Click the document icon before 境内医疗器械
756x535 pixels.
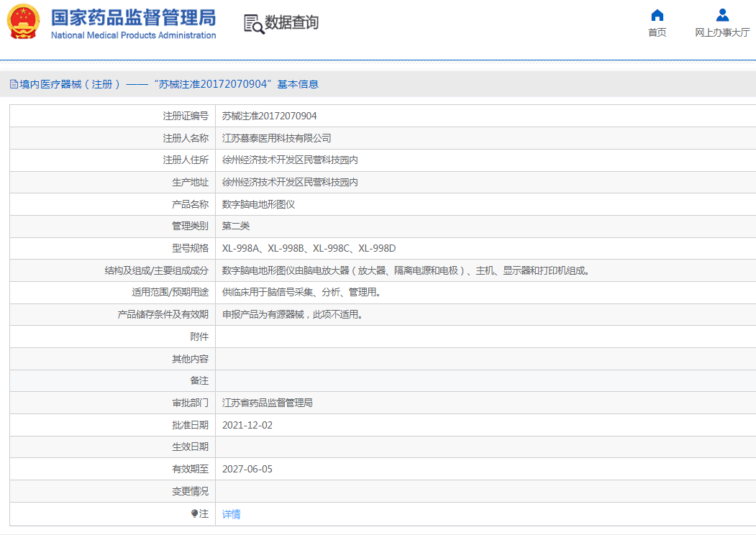point(14,84)
